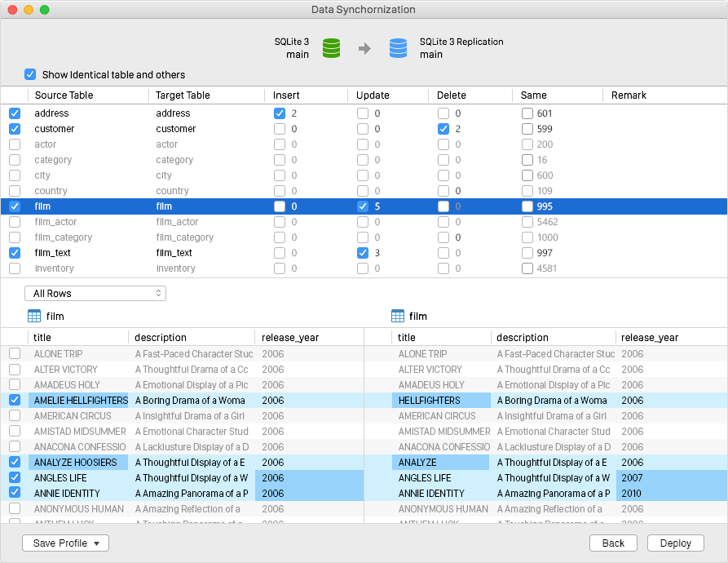Screen dimensions: 728x563
Task: Click the source film table grid icon
Action: [x=34, y=317]
